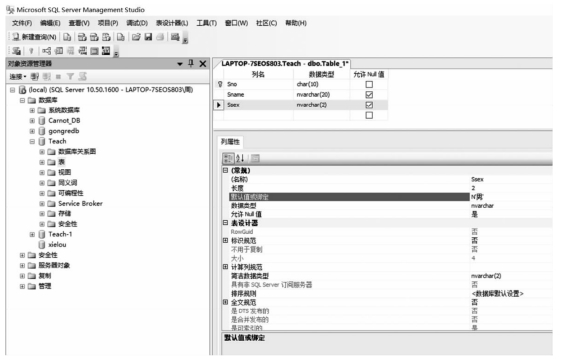Expand the Service Broker folder
This screenshot has width=561, height=362.
tap(42, 204)
